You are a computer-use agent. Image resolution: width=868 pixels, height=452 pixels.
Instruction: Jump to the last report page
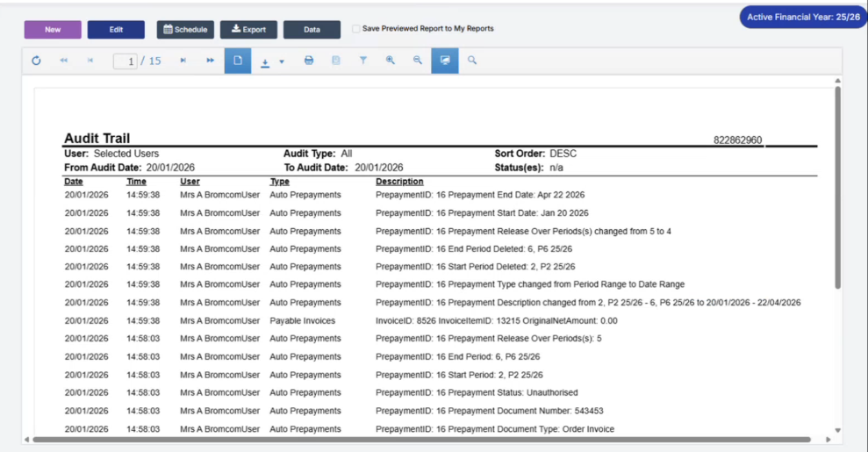210,61
